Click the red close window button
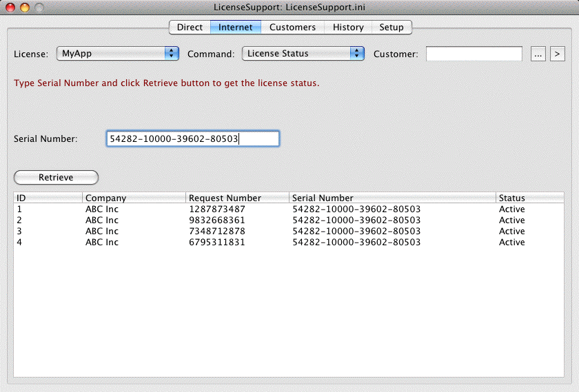The image size is (579, 392). coord(10,8)
